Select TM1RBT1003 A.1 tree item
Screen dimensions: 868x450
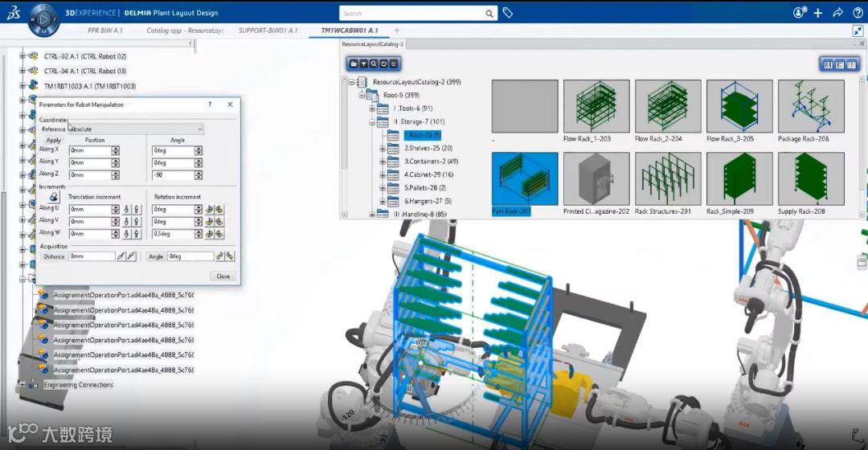click(x=90, y=86)
